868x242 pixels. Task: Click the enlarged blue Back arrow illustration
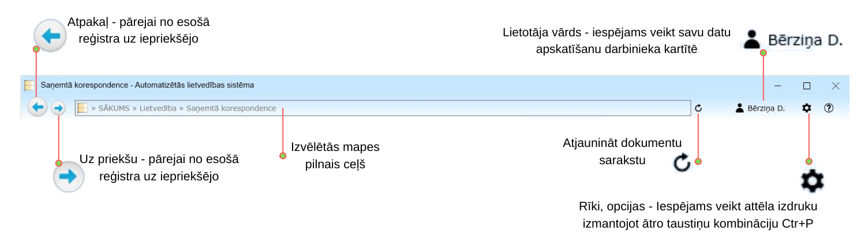tap(51, 37)
